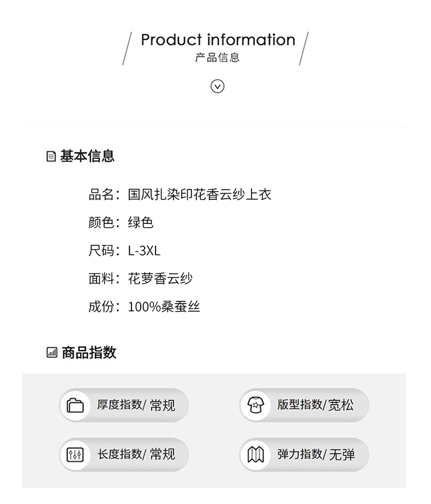This screenshot has height=504, width=431.
Task: Click the document icon beside 基本信息
Action: click(51, 157)
